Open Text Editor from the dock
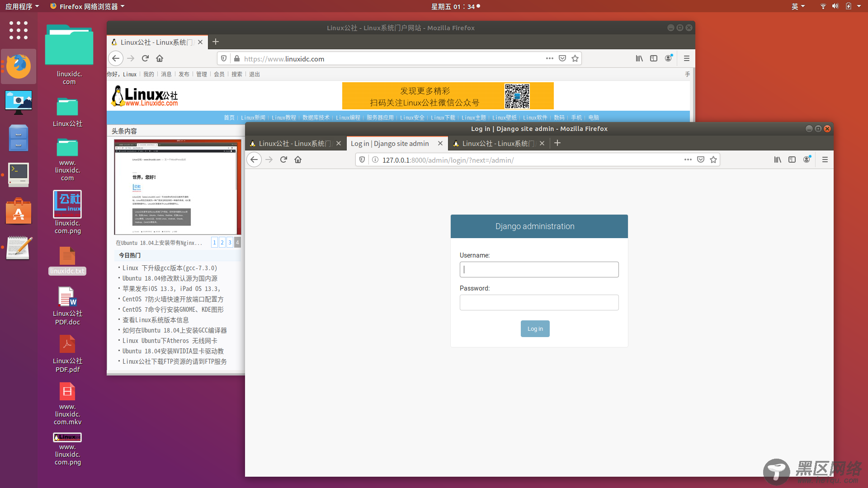Image resolution: width=868 pixels, height=488 pixels. 19,248
